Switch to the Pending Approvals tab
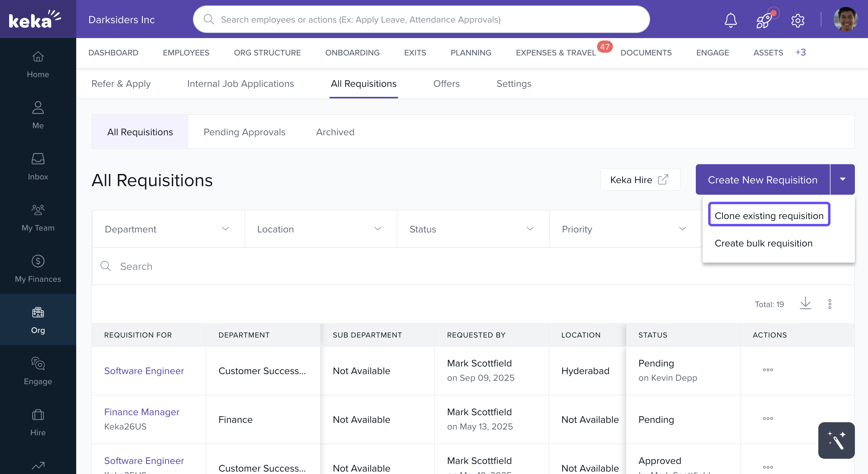Viewport: 868px width, 474px height. (x=244, y=132)
